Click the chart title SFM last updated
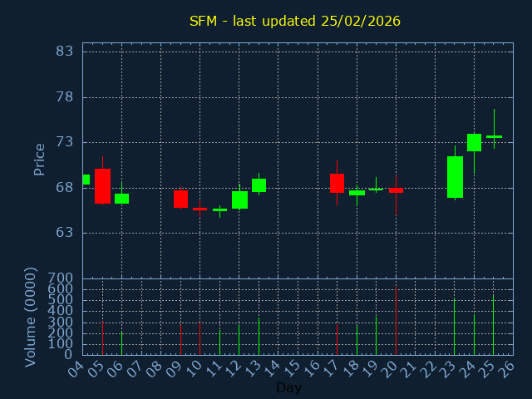 294,21
